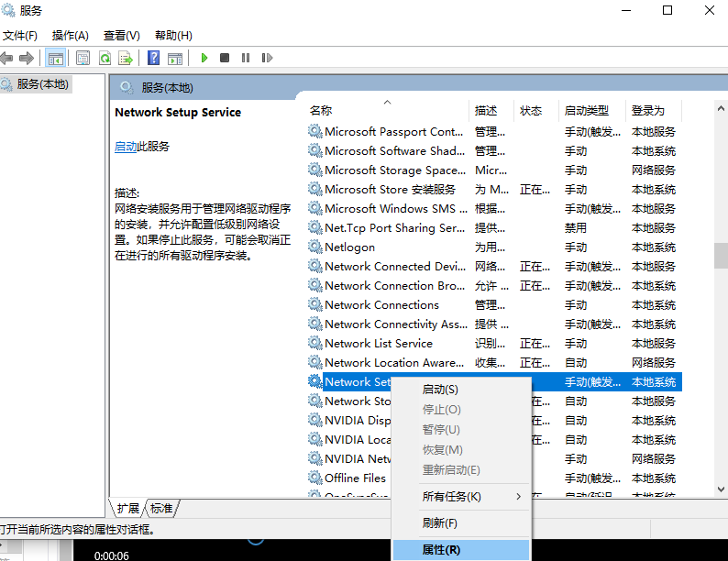This screenshot has width=728, height=561.
Task: Click the 名称 column header to sort
Action: 321,111
